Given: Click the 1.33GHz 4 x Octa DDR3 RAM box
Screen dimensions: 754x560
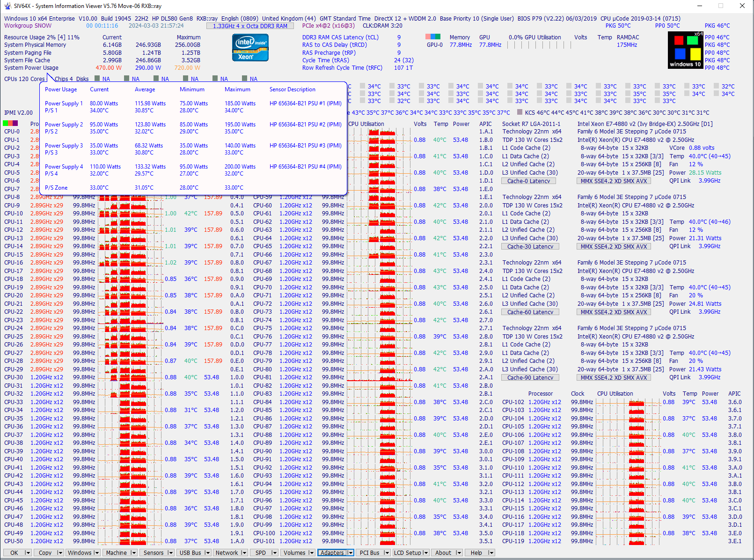Looking at the screenshot, I should [x=250, y=26].
